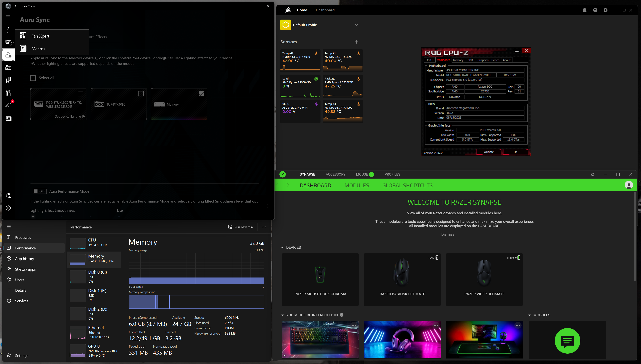Click the offers tag icon with red badge
The width and height of the screenshot is (641, 364).
tap(8, 106)
